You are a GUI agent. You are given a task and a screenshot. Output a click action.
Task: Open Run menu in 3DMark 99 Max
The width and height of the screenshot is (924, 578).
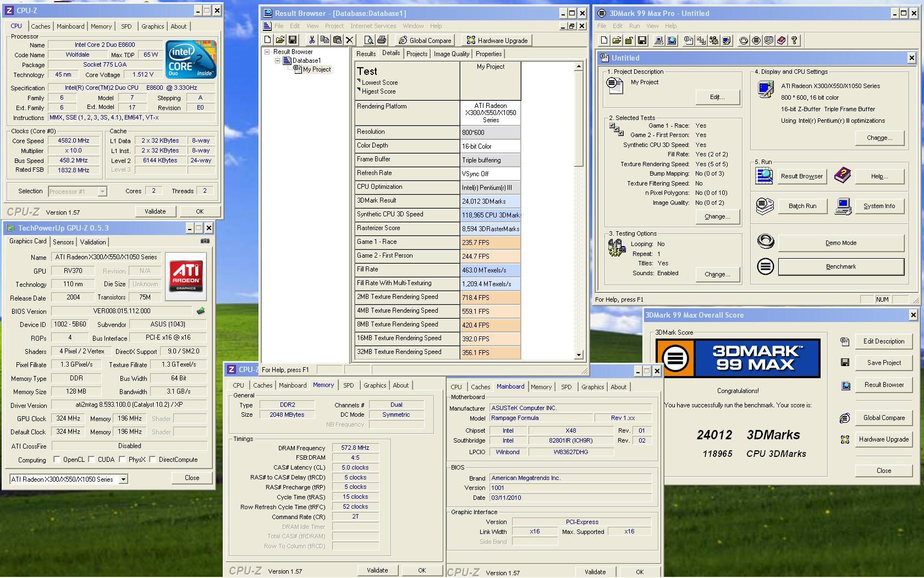(x=634, y=26)
